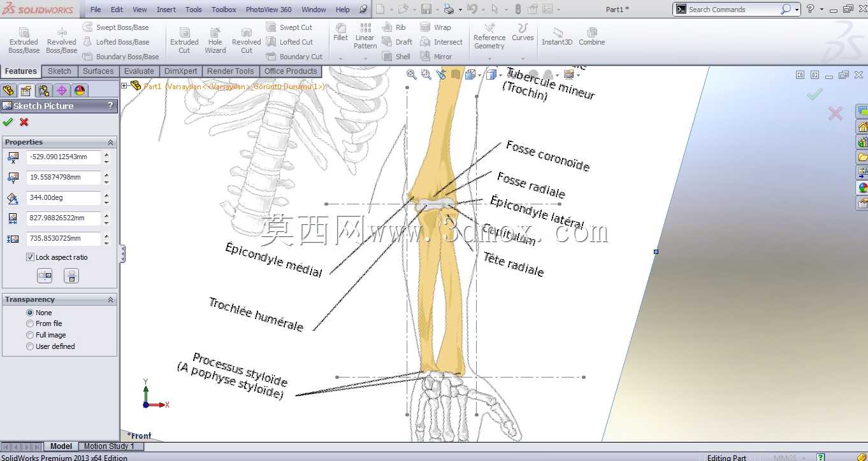Viewport: 868px width, 461px height.
Task: Choose the Fillet tool
Action: [340, 32]
